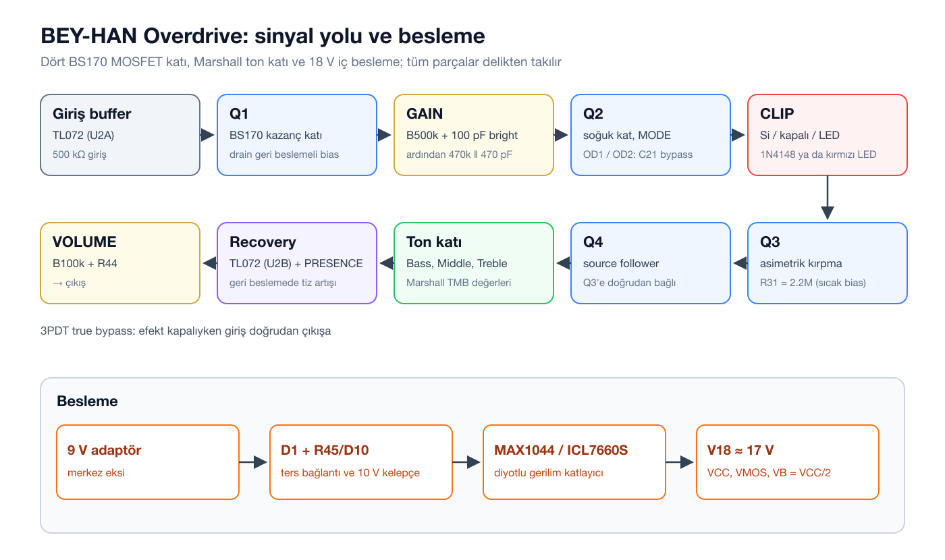This screenshot has width=945, height=560.
Task: Select the "3PDT true bypass" footnote line
Action: [186, 331]
